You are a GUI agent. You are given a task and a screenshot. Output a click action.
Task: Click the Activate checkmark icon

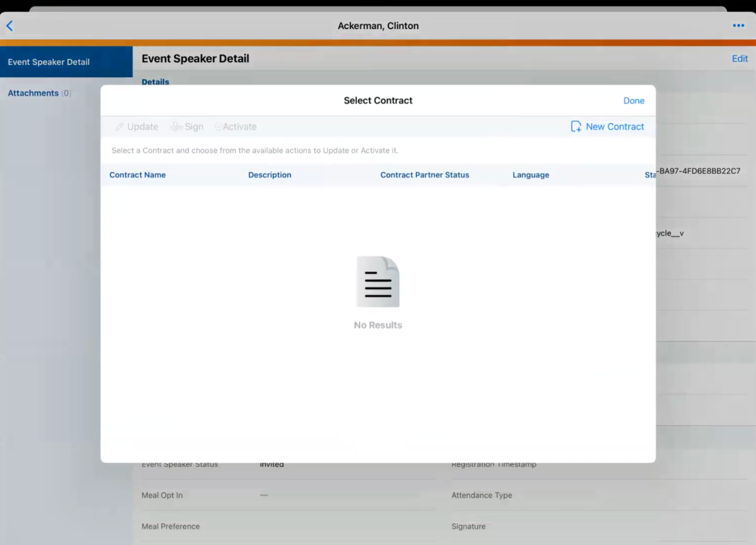pyautogui.click(x=218, y=127)
